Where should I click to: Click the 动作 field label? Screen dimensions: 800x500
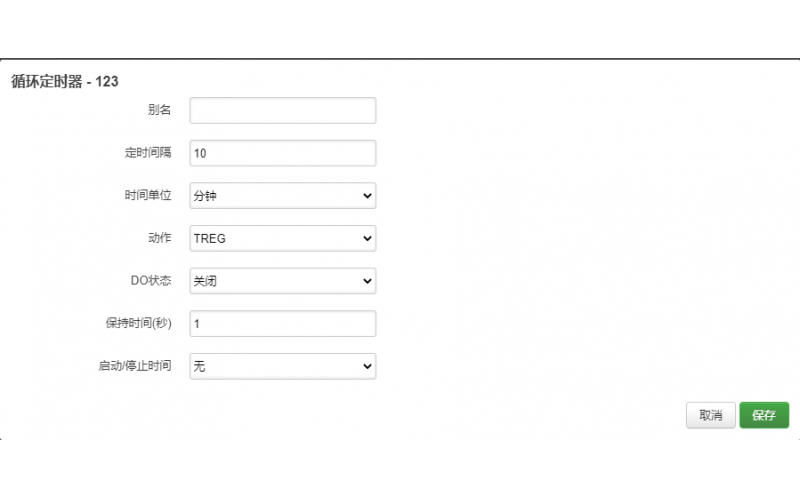tap(159, 238)
